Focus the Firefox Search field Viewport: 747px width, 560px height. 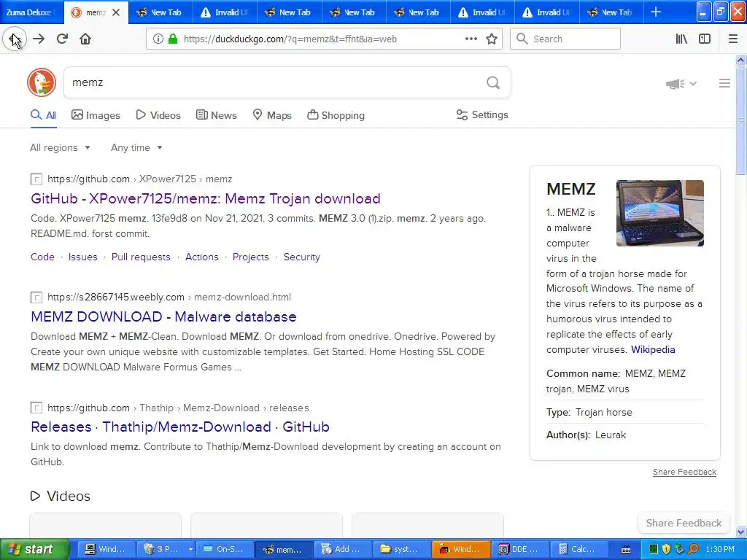coord(565,39)
